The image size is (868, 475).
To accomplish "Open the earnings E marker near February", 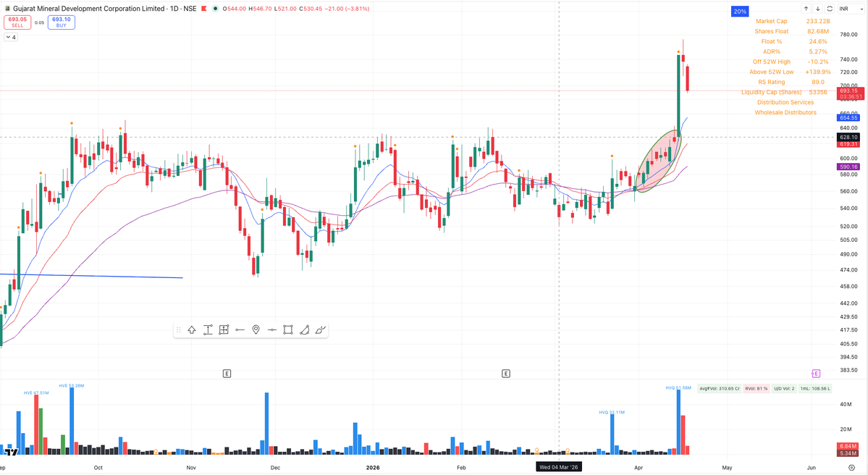I will click(505, 374).
